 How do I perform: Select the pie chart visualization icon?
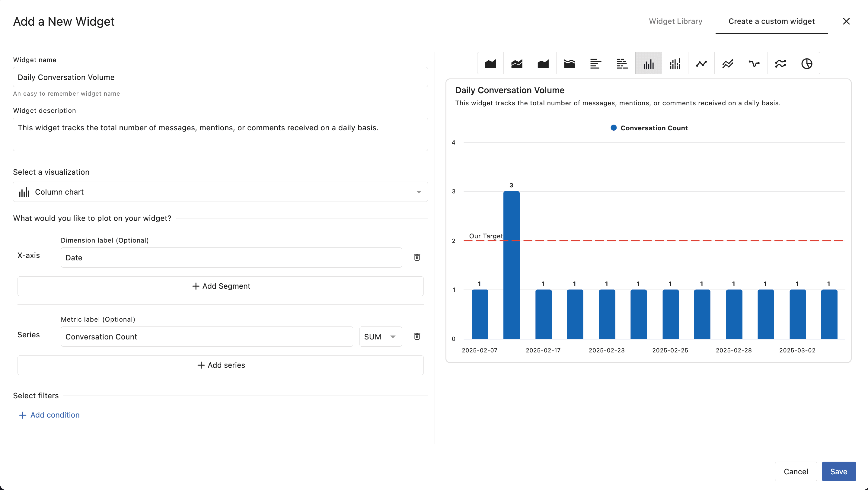coord(807,64)
